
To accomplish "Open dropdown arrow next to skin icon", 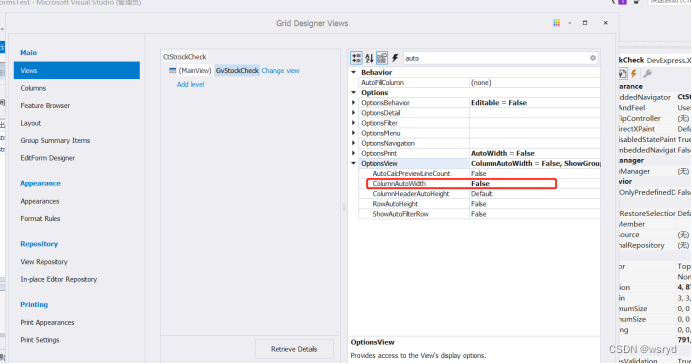I will coord(570,23).
